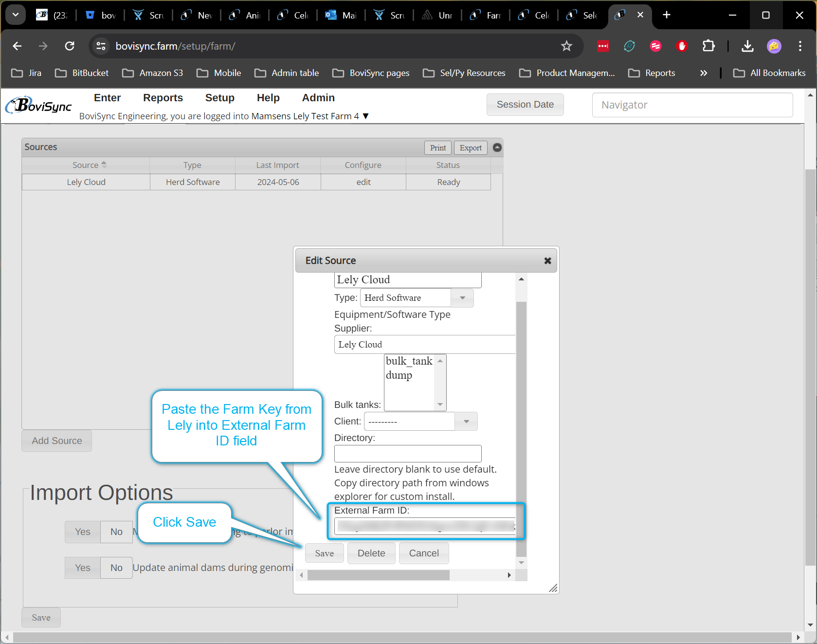The width and height of the screenshot is (817, 644).
Task: Click Save in the Edit Source dialog
Action: tap(324, 553)
